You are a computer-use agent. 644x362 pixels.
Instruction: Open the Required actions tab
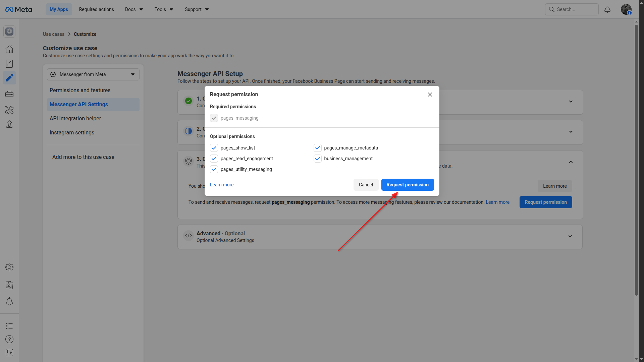click(96, 9)
